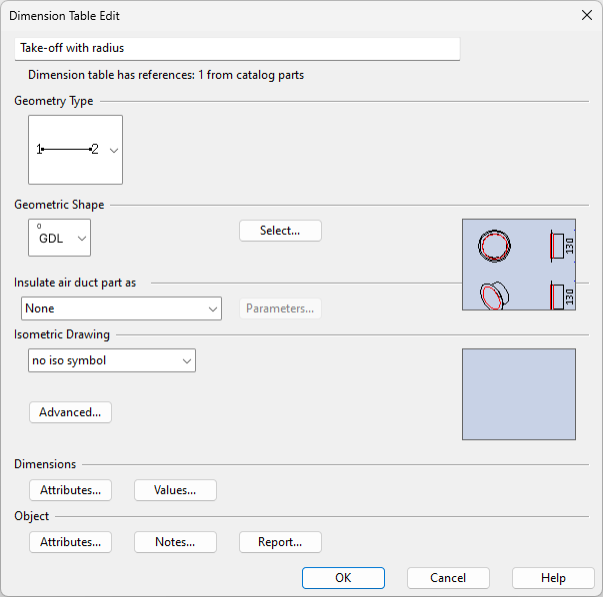The height and width of the screenshot is (597, 603).
Task: Open Dimensions Attributes... button
Action: point(70,490)
